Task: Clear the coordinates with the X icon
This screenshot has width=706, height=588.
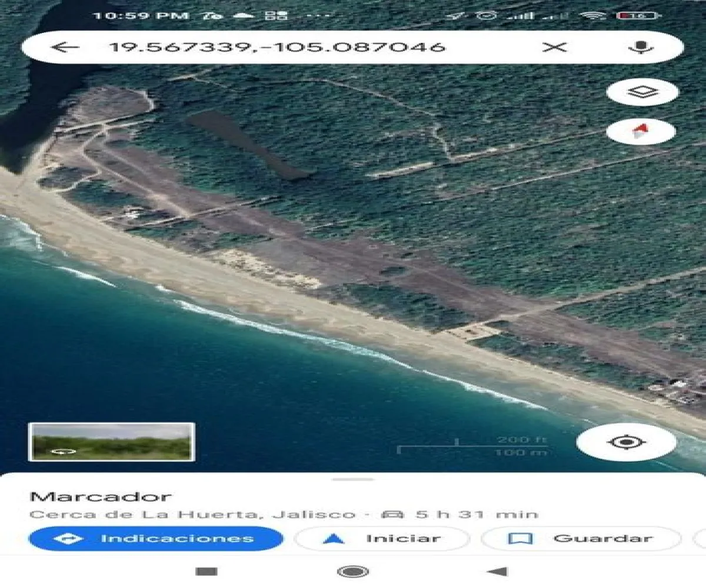Action: [554, 47]
